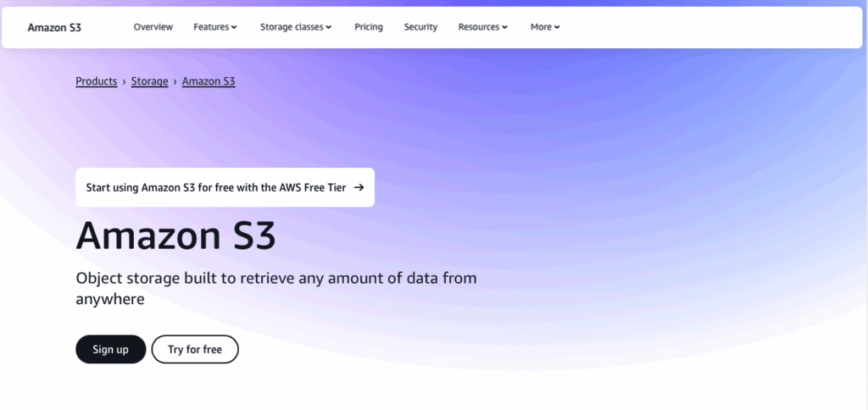Expand the Features dropdown menu
The height and width of the screenshot is (410, 868).
(214, 26)
